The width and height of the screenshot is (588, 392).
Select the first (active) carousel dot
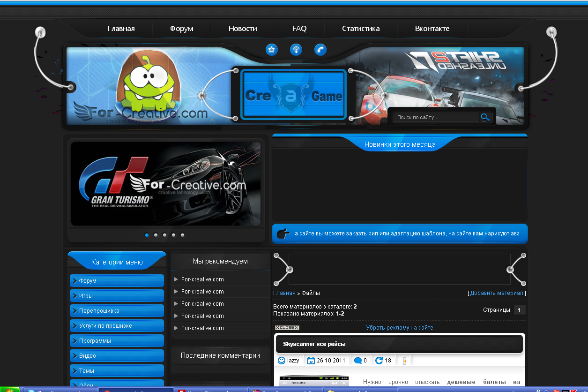147,235
